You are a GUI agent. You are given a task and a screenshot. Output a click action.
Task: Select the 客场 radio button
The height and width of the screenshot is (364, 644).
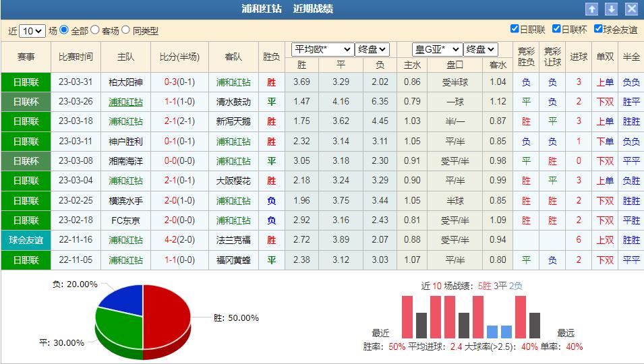[x=95, y=30]
